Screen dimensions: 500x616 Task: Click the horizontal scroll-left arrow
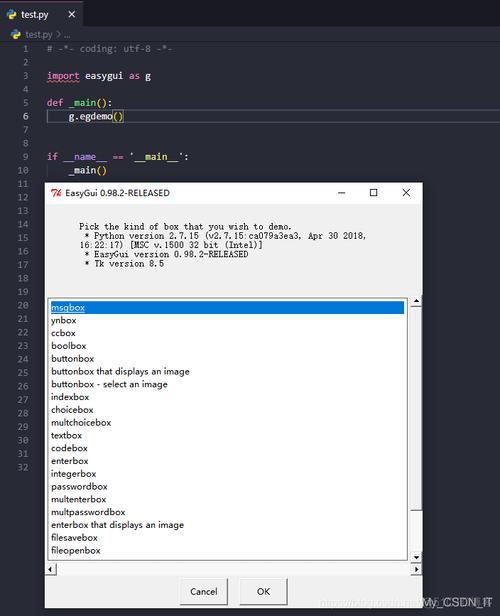pos(51,569)
